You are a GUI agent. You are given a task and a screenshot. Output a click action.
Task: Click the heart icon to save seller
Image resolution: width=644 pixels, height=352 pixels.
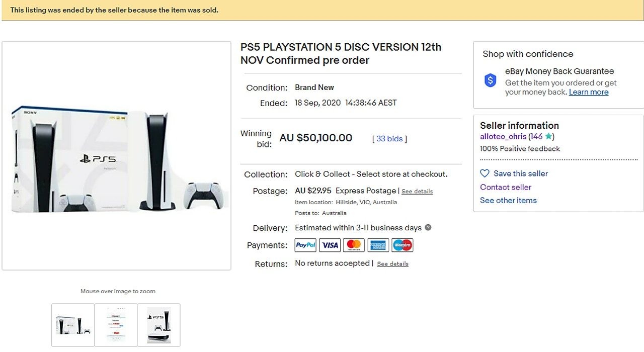(485, 173)
